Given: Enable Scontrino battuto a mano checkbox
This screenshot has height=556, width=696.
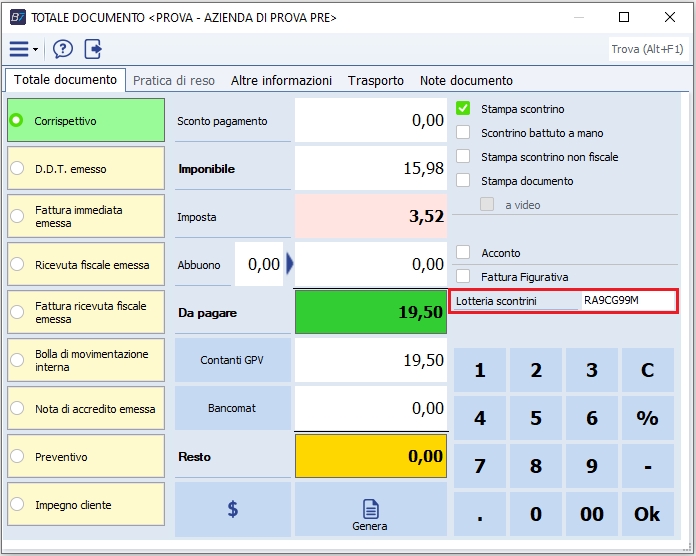Looking at the screenshot, I should pos(463,133).
